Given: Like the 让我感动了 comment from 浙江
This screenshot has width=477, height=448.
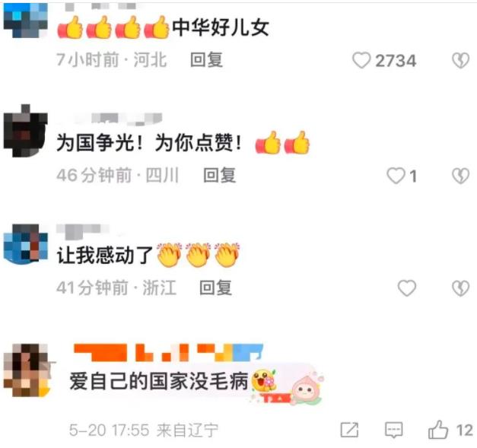Looking at the screenshot, I should (x=407, y=288).
